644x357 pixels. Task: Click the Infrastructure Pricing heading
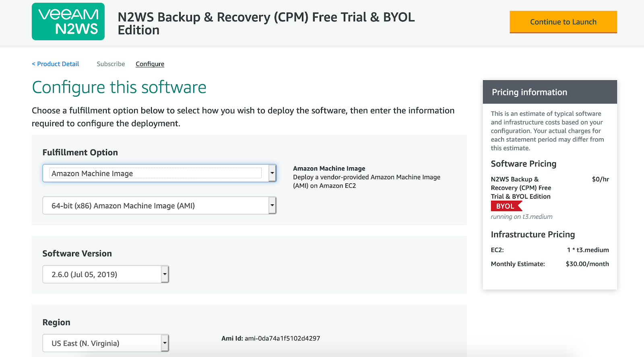(x=533, y=235)
